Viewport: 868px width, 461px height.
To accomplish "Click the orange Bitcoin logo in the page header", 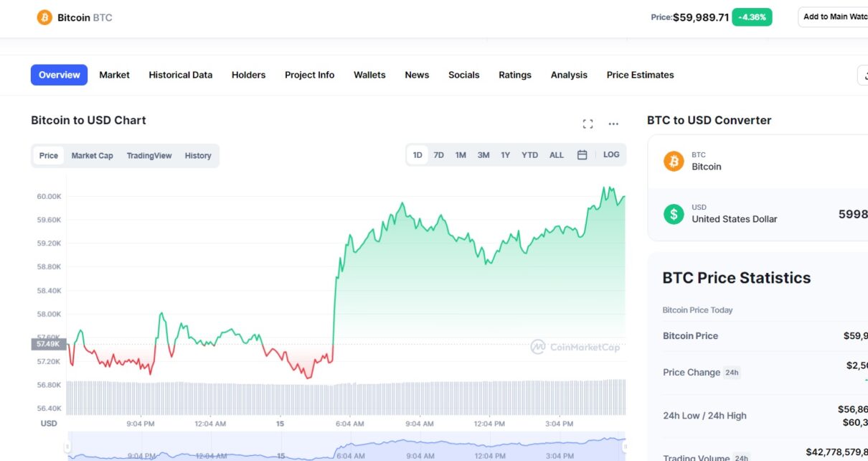I will tap(44, 17).
